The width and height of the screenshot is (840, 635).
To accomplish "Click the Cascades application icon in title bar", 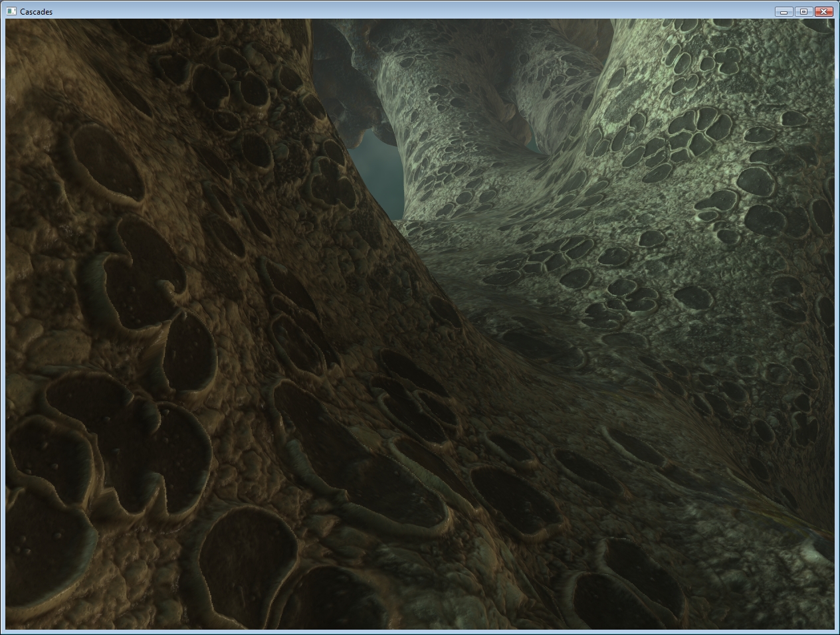I will pos(11,11).
